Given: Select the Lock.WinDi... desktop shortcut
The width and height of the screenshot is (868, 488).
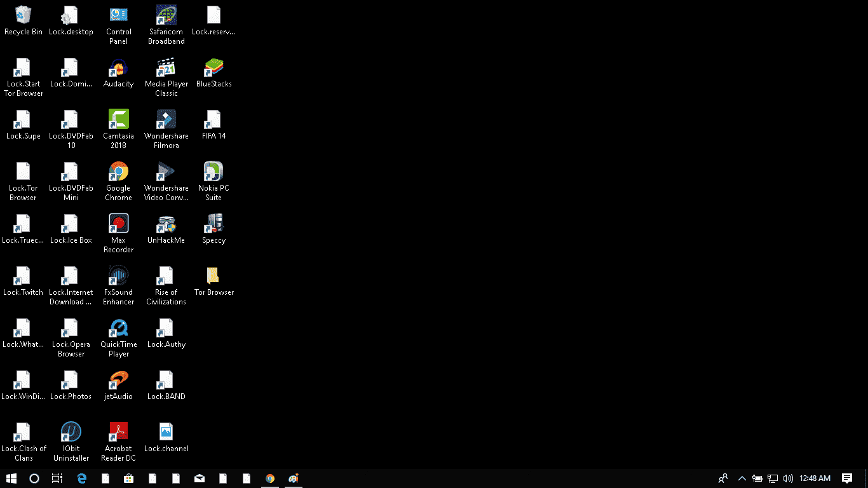Looking at the screenshot, I should (x=24, y=385).
